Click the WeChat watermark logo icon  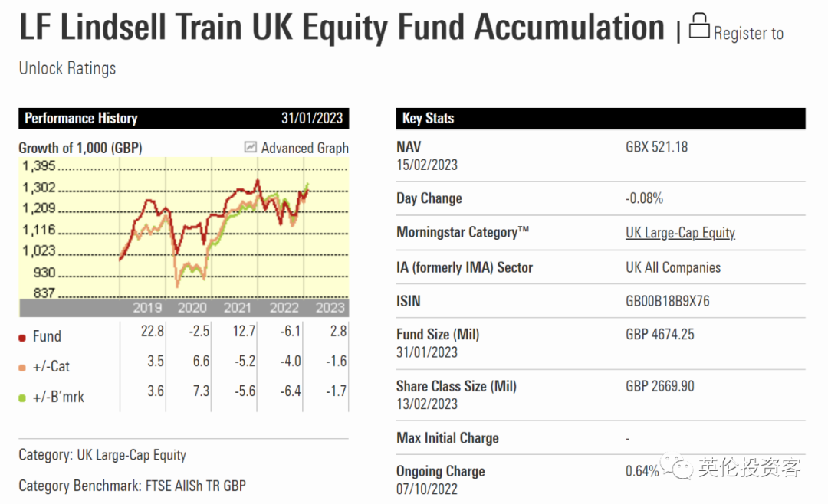pyautogui.click(x=678, y=466)
